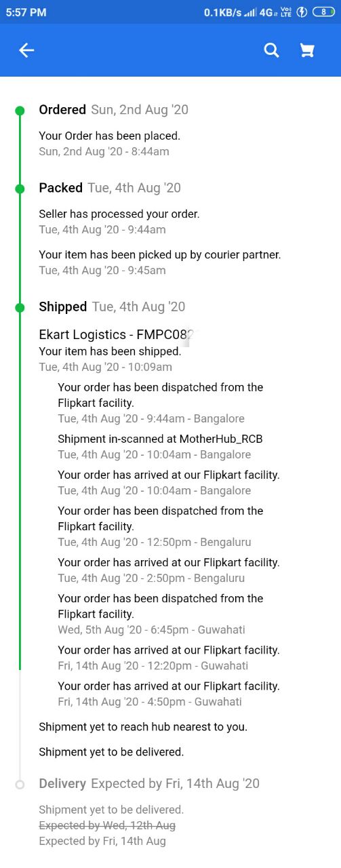Tap the Ordered heading
341x868 pixels.
click(x=62, y=110)
